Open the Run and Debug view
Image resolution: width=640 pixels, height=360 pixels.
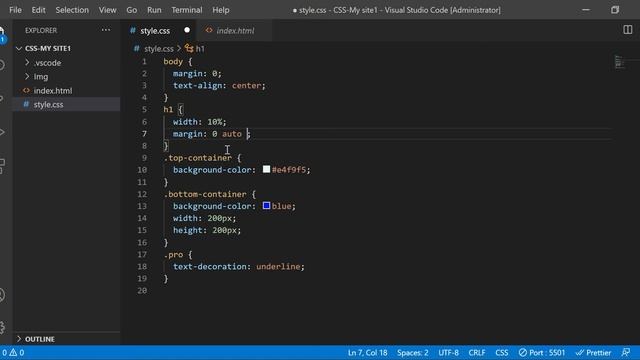[x=2, y=132]
